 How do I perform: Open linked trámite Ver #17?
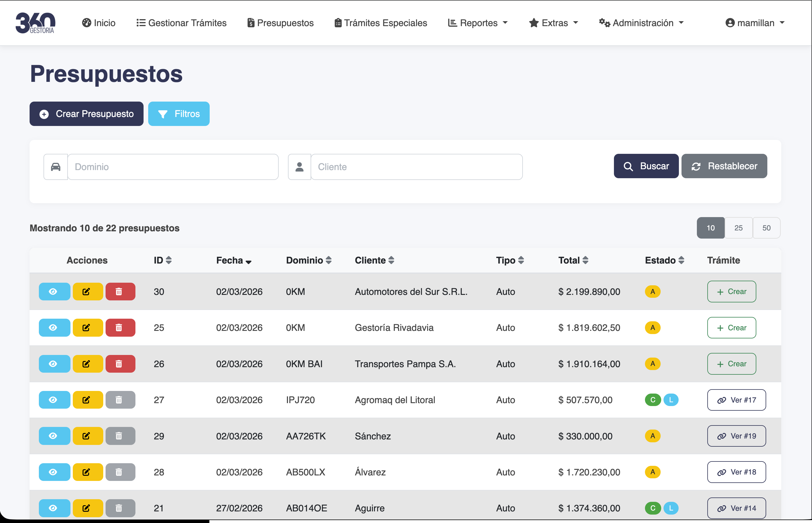(736, 400)
